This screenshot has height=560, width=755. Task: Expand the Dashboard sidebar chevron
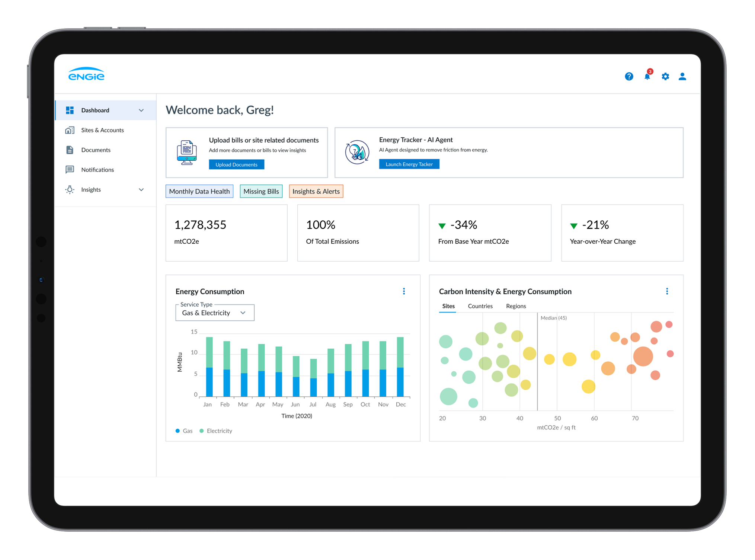coord(141,110)
